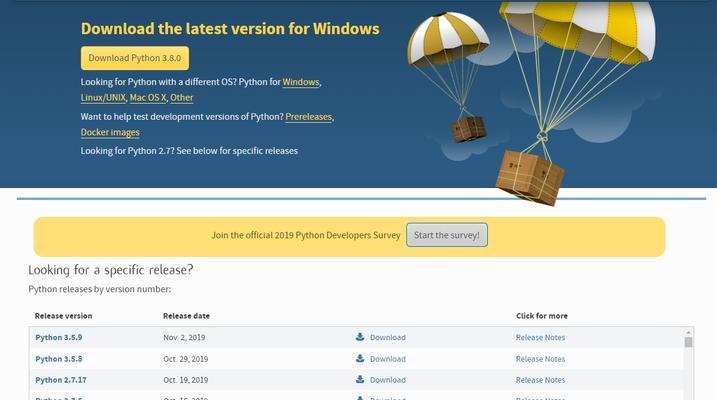Open the Python 3.5.9 release link
The image size is (717, 400).
(59, 337)
